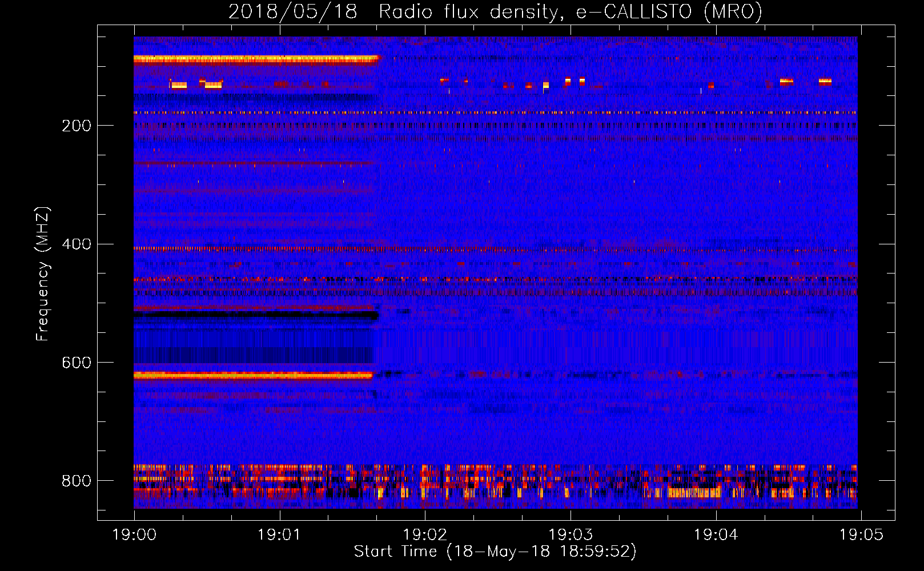Click the "Frequency (MHZ)" axis label
924x571 pixels.
(43, 274)
